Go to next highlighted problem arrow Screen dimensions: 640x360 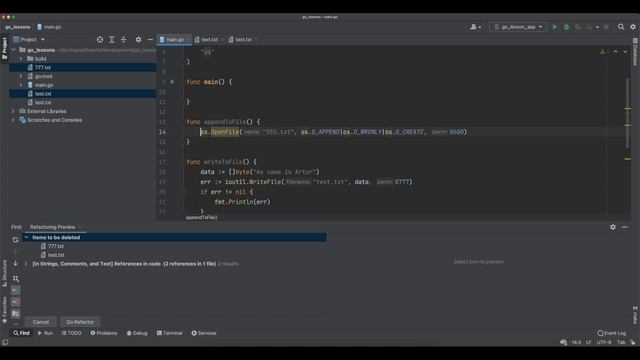(x=625, y=52)
